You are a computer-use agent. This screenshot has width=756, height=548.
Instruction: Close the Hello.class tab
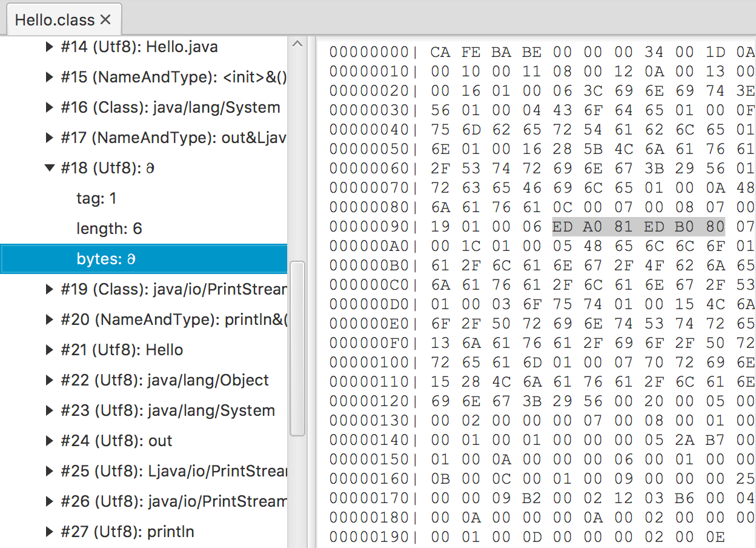[x=105, y=20]
